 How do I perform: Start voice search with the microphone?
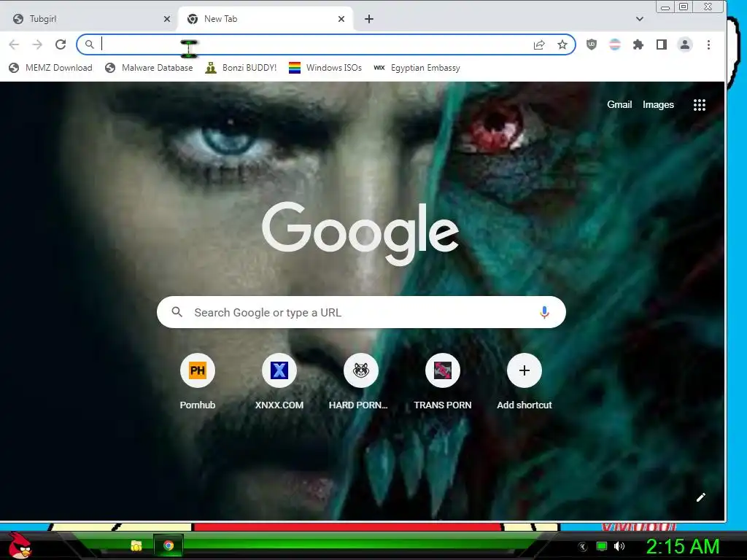[x=544, y=312]
